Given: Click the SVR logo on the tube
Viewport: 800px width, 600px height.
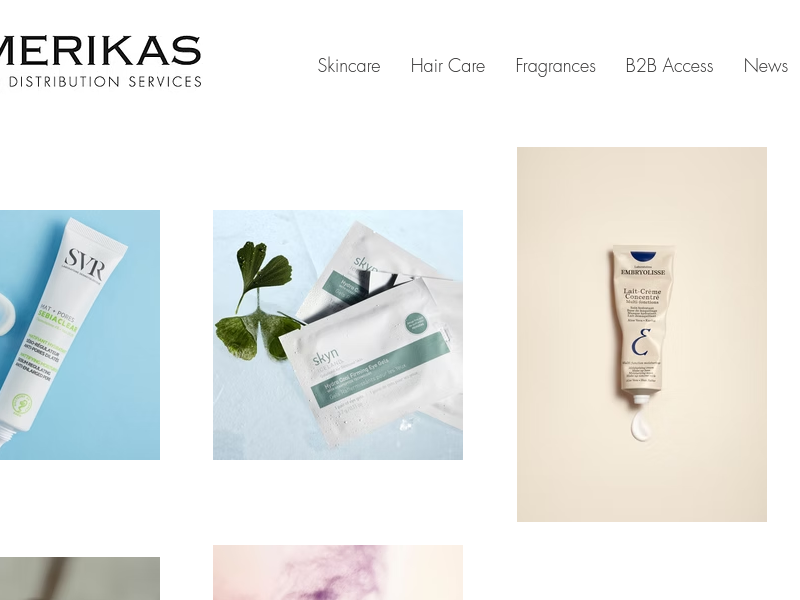Looking at the screenshot, I should click(85, 263).
